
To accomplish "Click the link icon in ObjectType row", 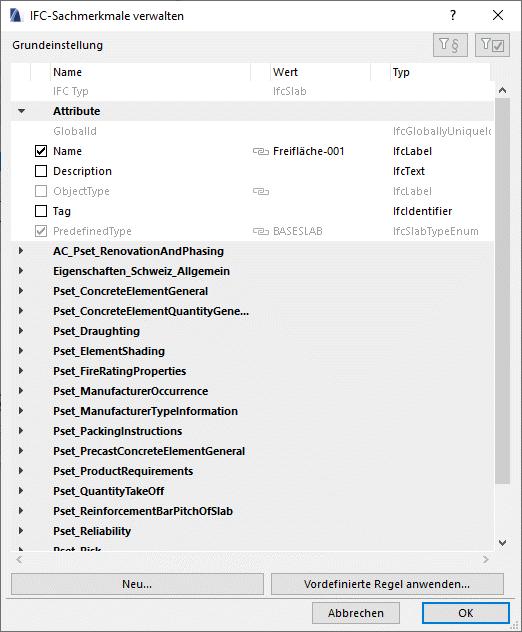I will click(x=261, y=191).
